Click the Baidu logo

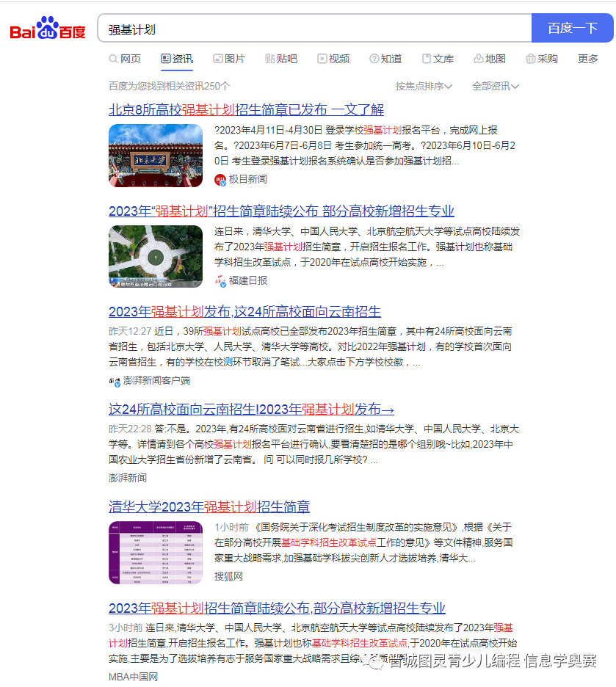pos(47,28)
